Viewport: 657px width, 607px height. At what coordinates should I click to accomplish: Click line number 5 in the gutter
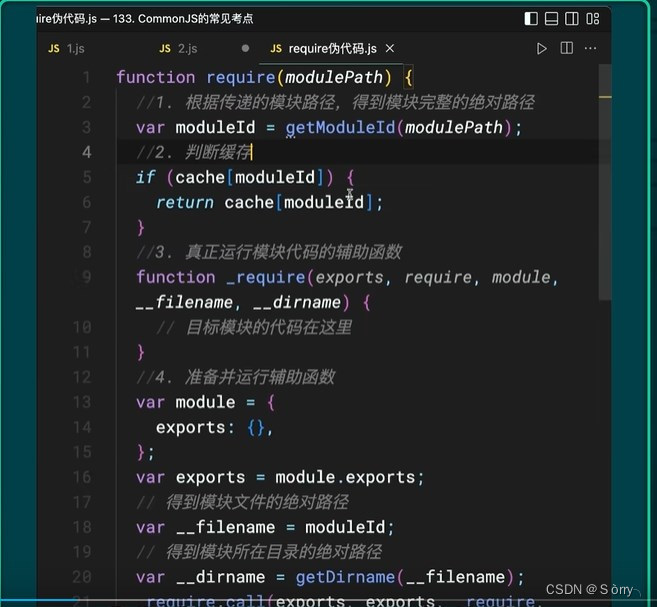coord(87,177)
